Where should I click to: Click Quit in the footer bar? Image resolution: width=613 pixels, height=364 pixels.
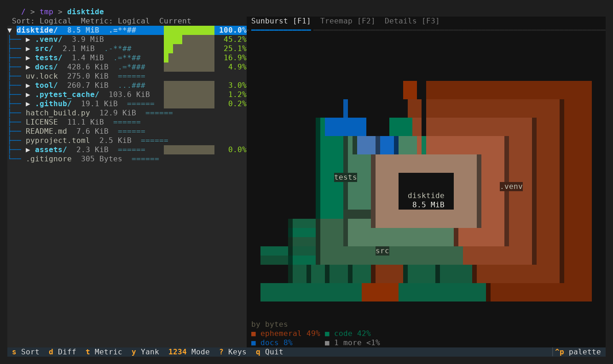pyautogui.click(x=270, y=352)
